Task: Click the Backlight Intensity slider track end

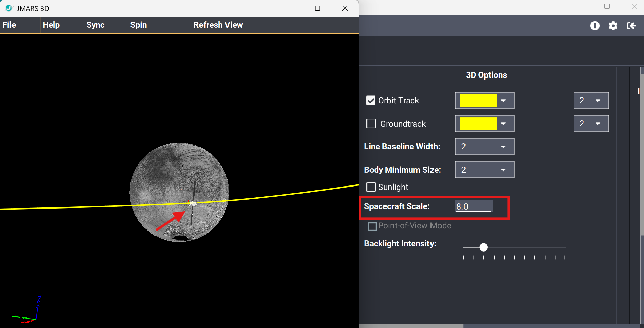Action: [x=565, y=247]
